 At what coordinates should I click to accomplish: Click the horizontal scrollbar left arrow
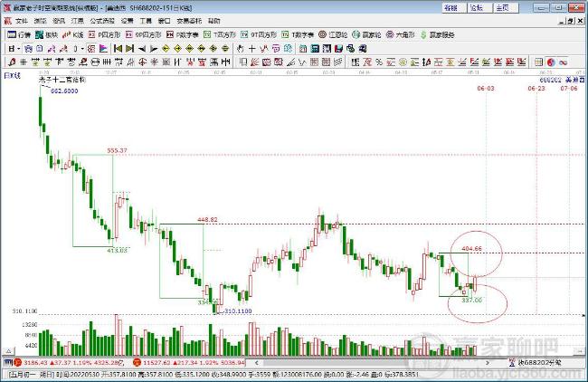257,363
